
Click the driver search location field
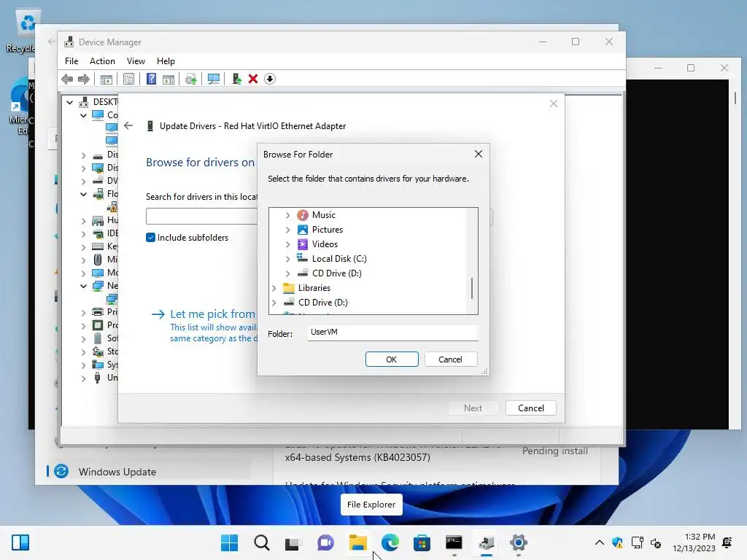pos(201,216)
